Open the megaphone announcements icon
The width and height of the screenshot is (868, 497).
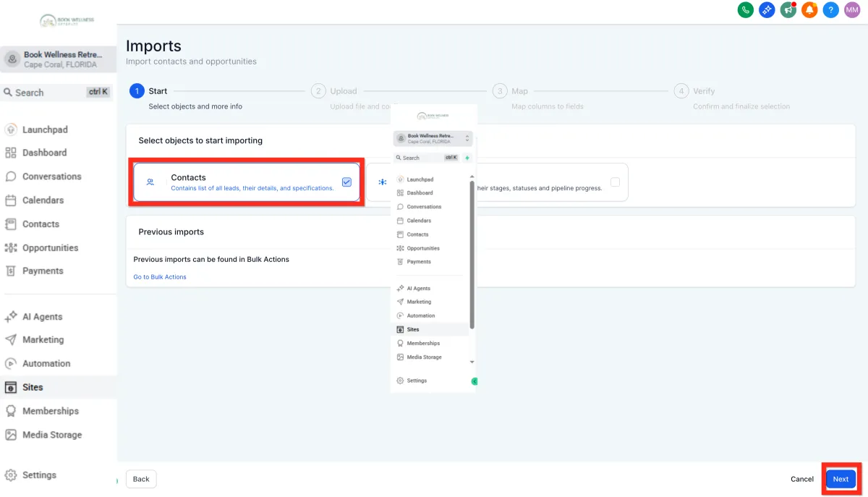tap(788, 10)
